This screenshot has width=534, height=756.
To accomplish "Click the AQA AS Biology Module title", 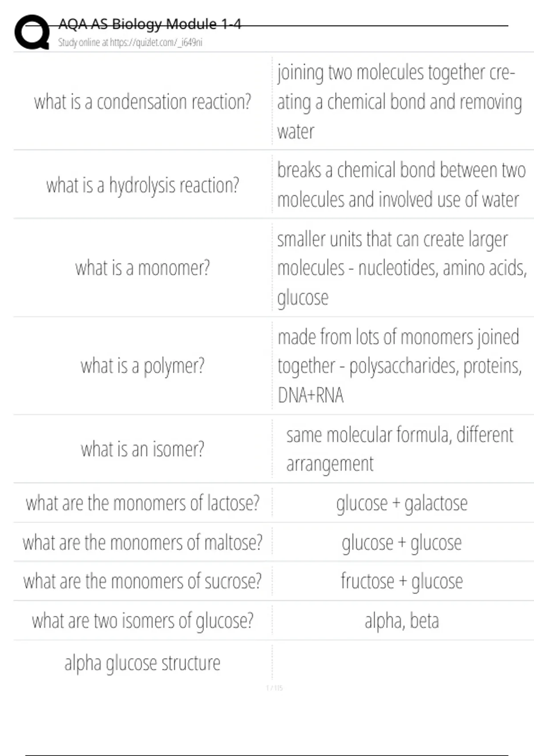I will 150,24.
